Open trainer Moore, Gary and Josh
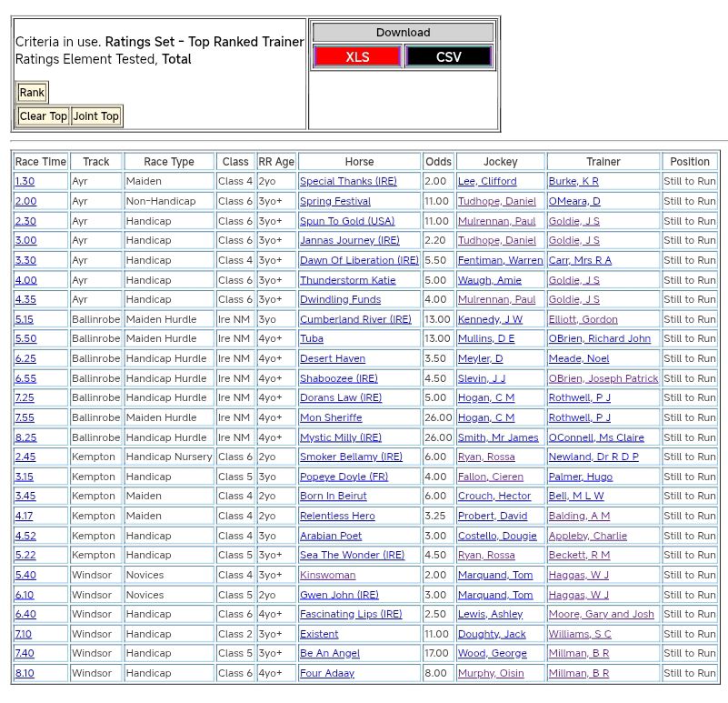Image resolution: width=728 pixels, height=703 pixels. 601,614
